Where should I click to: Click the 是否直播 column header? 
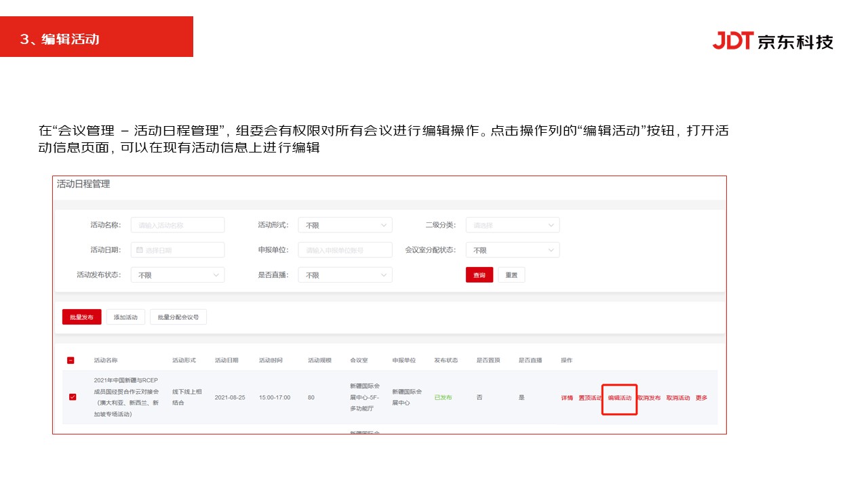pyautogui.click(x=530, y=361)
